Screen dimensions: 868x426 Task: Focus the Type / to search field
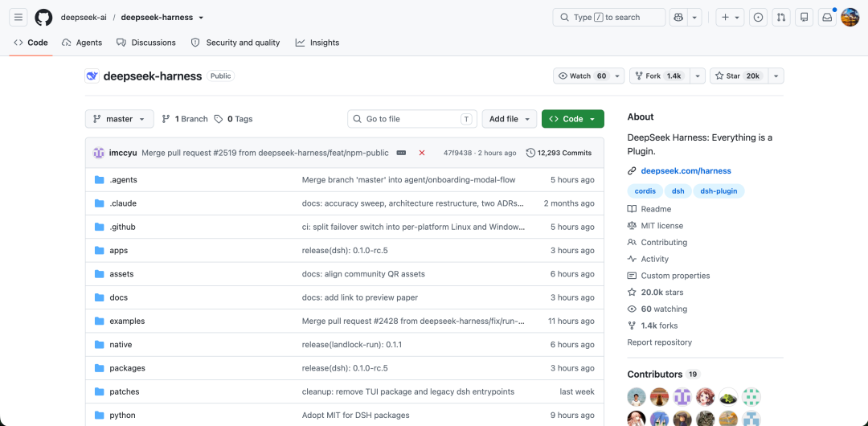(609, 17)
